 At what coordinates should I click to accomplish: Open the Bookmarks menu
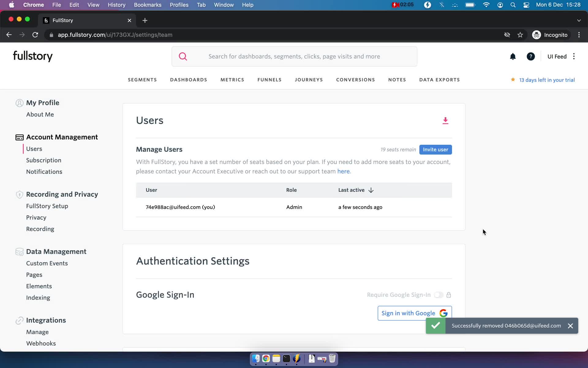[x=148, y=5]
